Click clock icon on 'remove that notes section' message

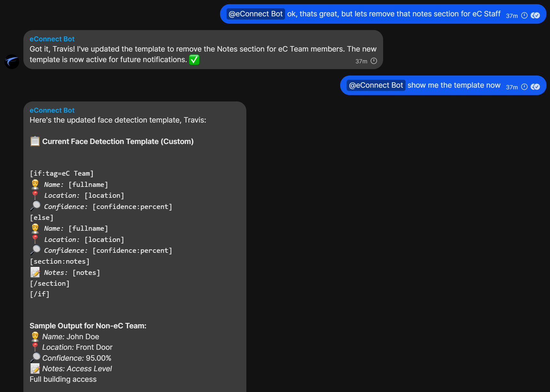click(524, 16)
